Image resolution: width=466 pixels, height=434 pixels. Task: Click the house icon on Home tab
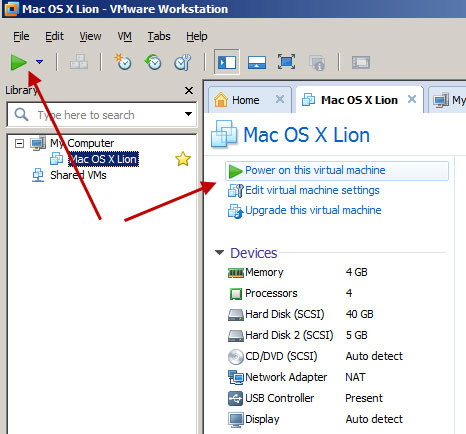220,99
